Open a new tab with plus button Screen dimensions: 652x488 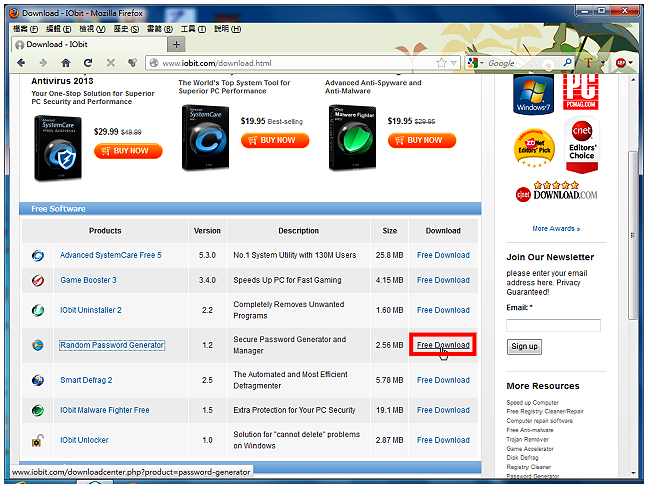click(x=176, y=44)
